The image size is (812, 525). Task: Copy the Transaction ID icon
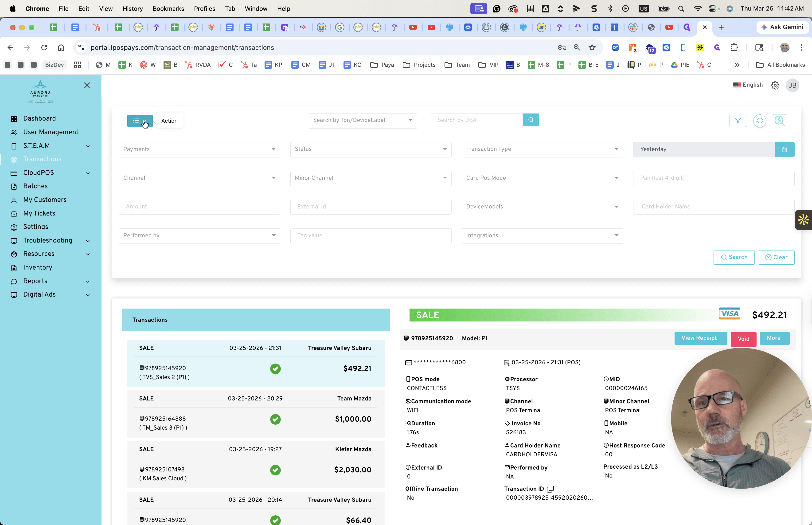pos(550,489)
